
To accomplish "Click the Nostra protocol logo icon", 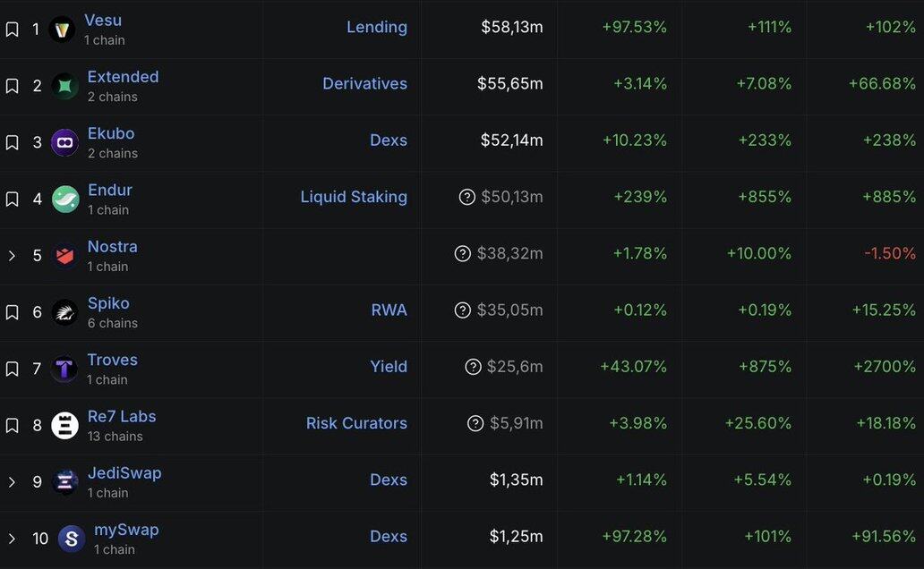I will (x=64, y=256).
